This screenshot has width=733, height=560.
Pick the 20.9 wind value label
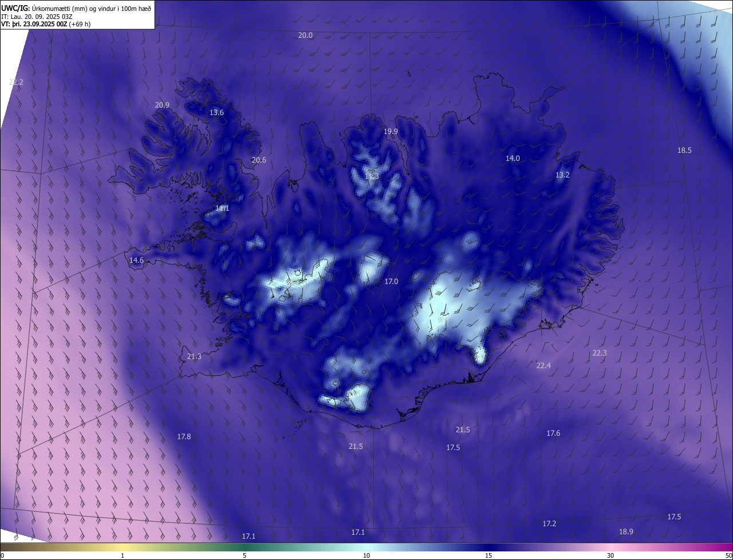162,105
